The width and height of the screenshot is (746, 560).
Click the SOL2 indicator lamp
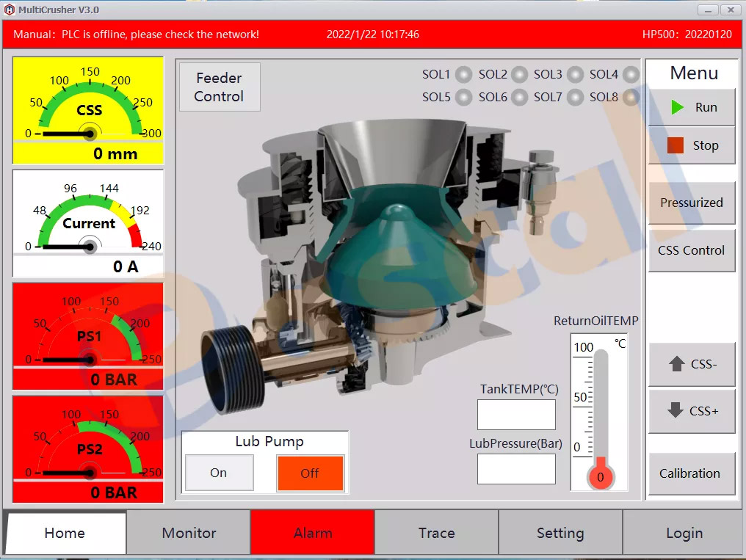coord(519,75)
